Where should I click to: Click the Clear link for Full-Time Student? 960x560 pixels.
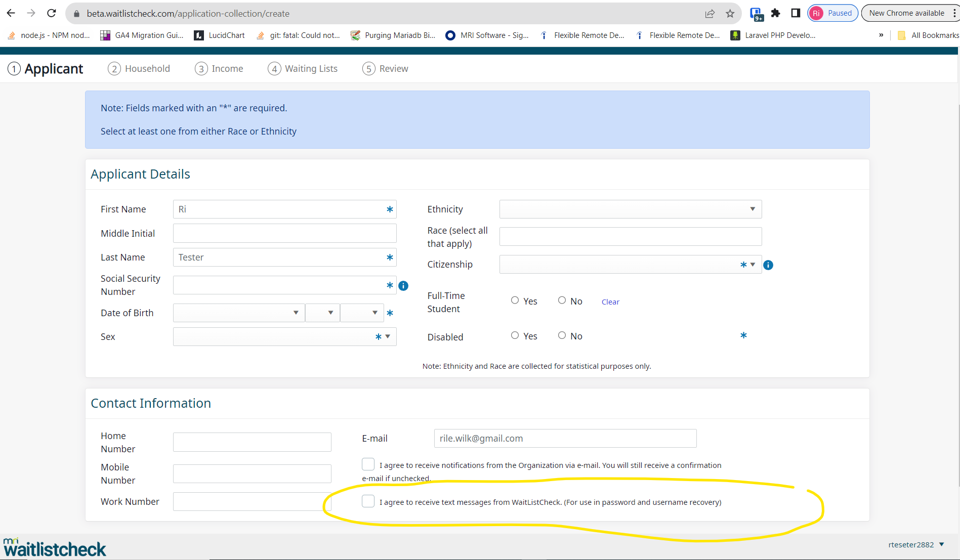click(610, 302)
